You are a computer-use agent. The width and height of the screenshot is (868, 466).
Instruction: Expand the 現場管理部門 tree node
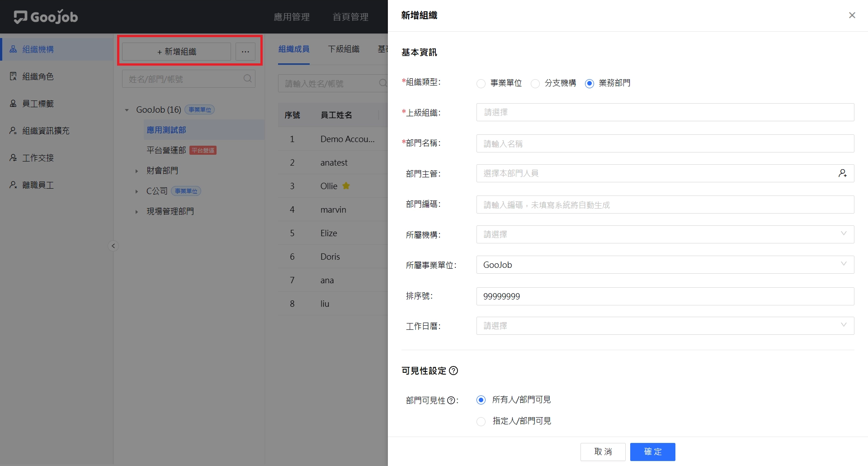pos(137,212)
